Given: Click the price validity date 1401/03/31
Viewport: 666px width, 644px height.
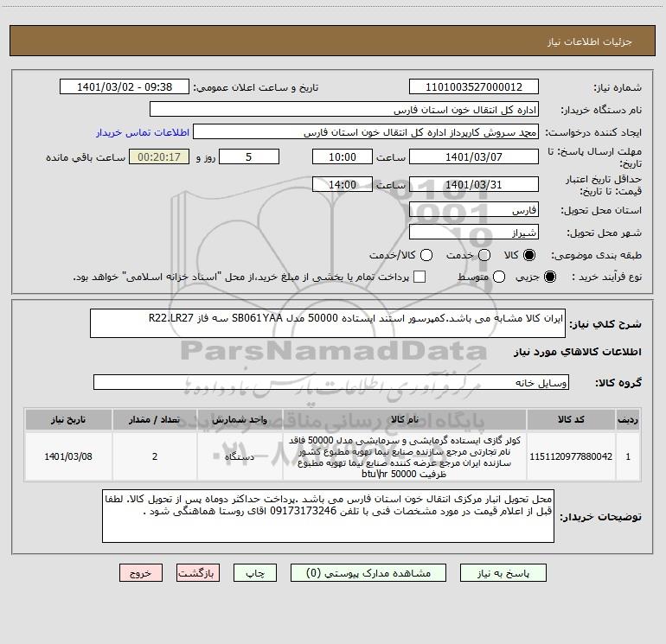Looking at the screenshot, I should click(x=474, y=184).
